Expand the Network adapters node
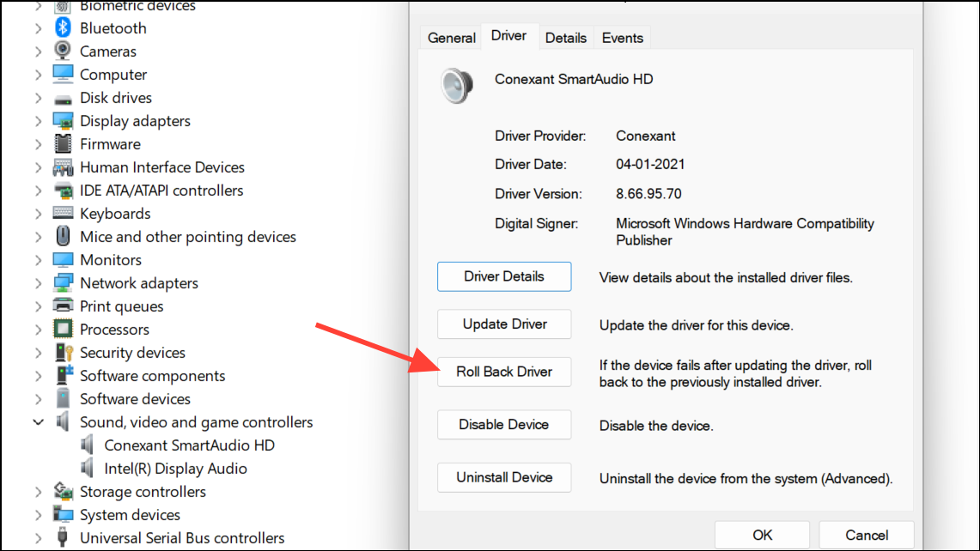This screenshot has width=980, height=551. [38, 283]
